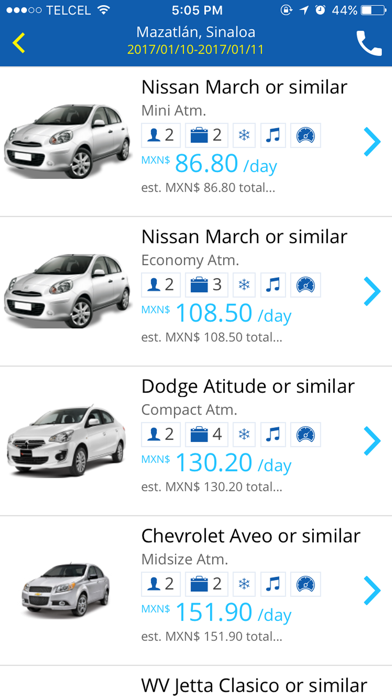Tap speedometer icon on Economy Atm. listing
Viewport: 392px width, 696px height.
click(305, 285)
